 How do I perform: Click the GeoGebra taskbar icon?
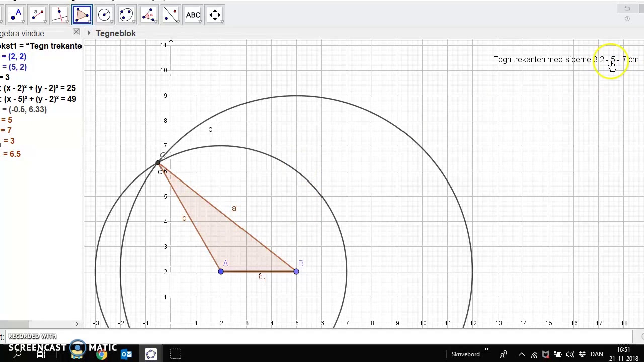[151, 354]
